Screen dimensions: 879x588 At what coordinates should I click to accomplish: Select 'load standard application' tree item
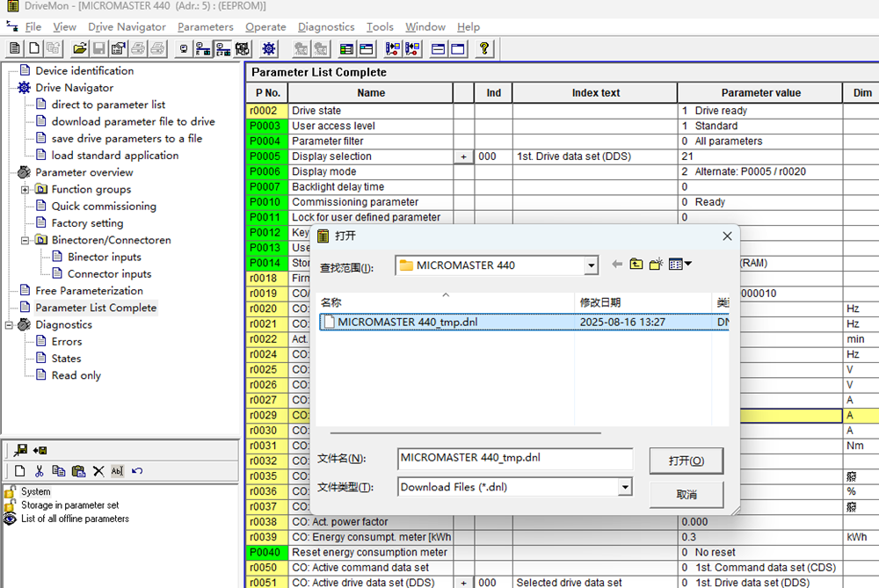pos(115,156)
